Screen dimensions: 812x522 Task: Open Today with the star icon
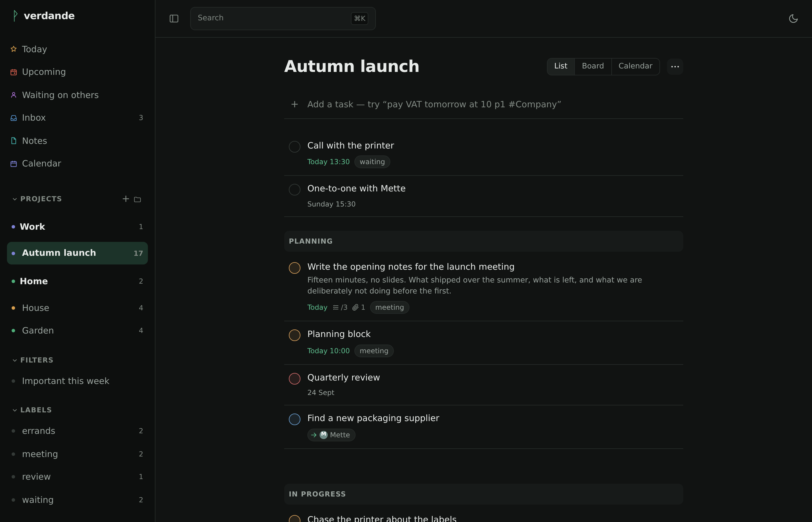(14, 49)
